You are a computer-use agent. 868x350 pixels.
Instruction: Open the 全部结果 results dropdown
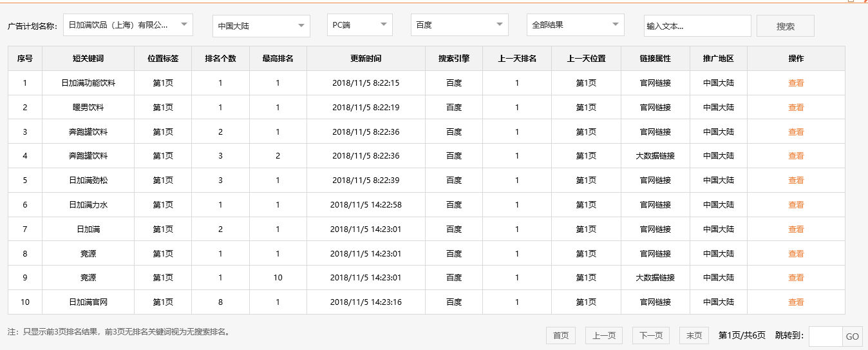pos(576,25)
